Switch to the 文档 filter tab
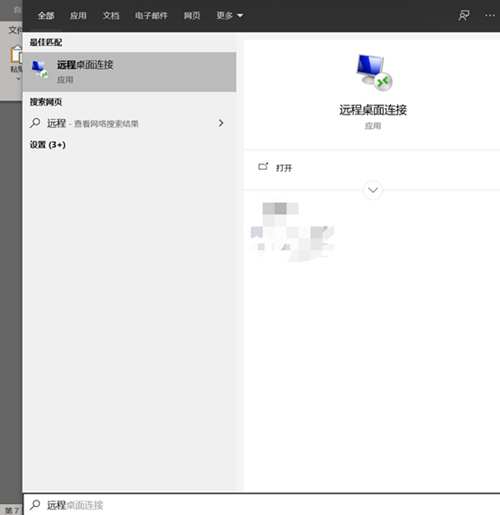 click(x=111, y=15)
